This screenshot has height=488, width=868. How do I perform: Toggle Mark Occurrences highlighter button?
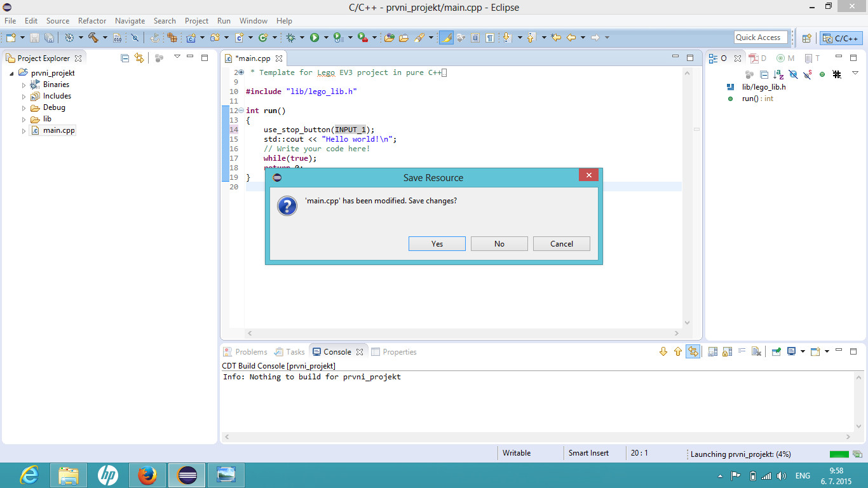click(x=446, y=38)
